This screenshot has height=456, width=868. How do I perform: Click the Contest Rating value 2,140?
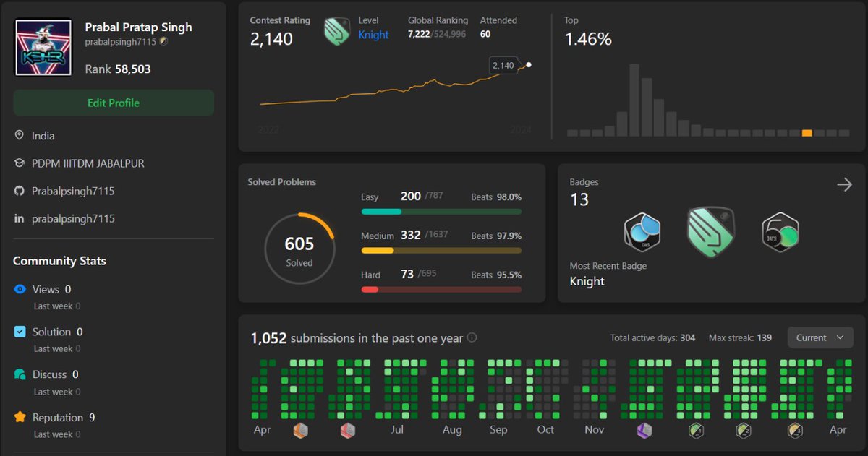pyautogui.click(x=271, y=39)
